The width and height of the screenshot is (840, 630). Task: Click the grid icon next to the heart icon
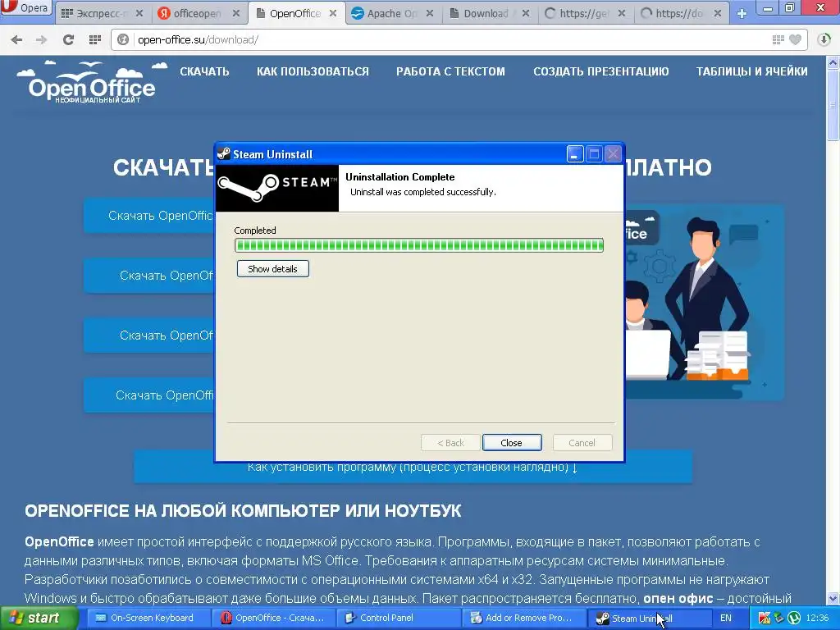coord(778,39)
